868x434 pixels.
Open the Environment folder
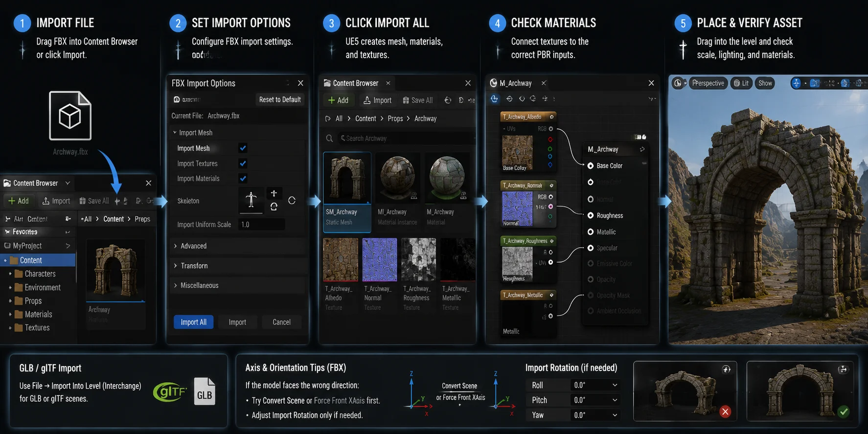point(37,288)
